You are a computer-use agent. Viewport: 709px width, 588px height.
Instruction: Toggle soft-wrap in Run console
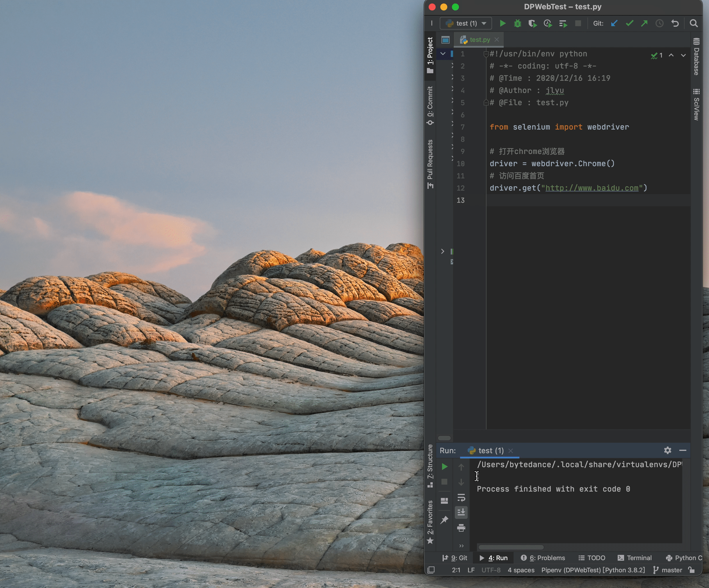(461, 498)
